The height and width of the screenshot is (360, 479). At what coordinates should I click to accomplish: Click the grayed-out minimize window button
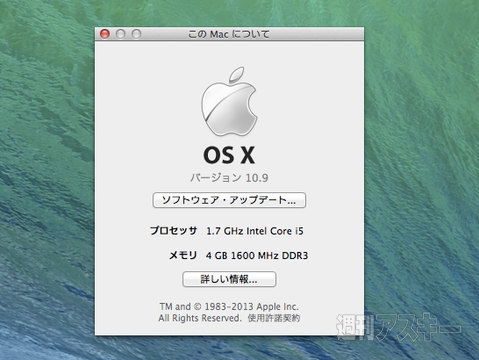pyautogui.click(x=120, y=34)
